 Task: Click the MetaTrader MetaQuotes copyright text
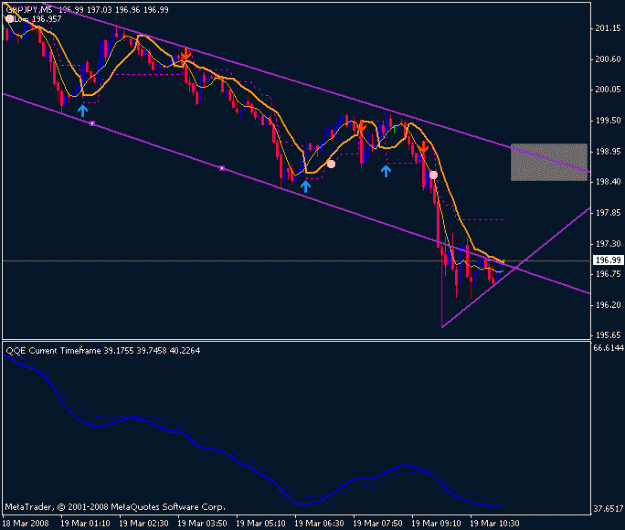coord(115,507)
